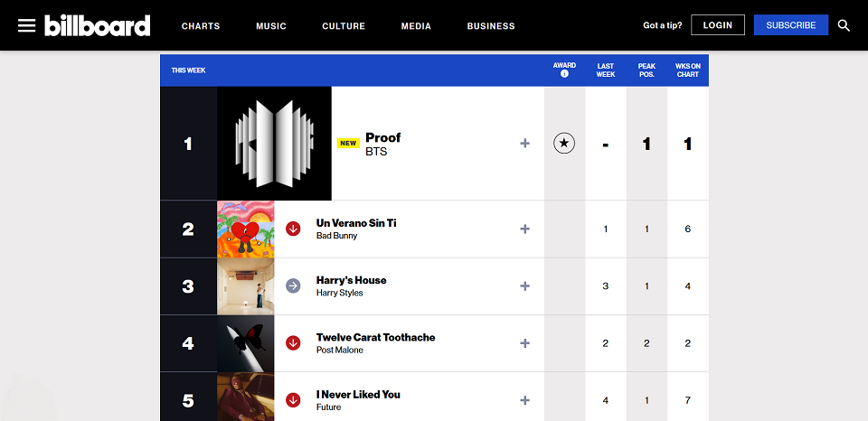Expand I Never Liked You row details
Viewport: 868px width, 421px height.
pyautogui.click(x=524, y=399)
